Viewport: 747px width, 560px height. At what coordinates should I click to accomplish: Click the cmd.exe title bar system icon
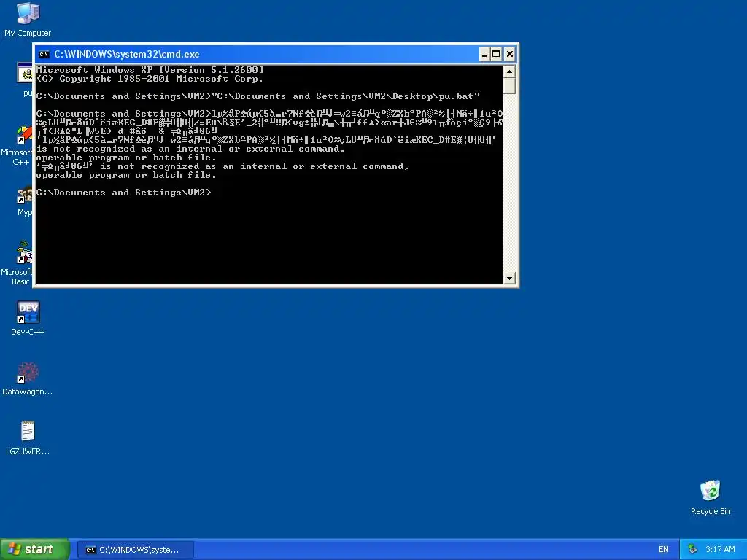coord(44,54)
